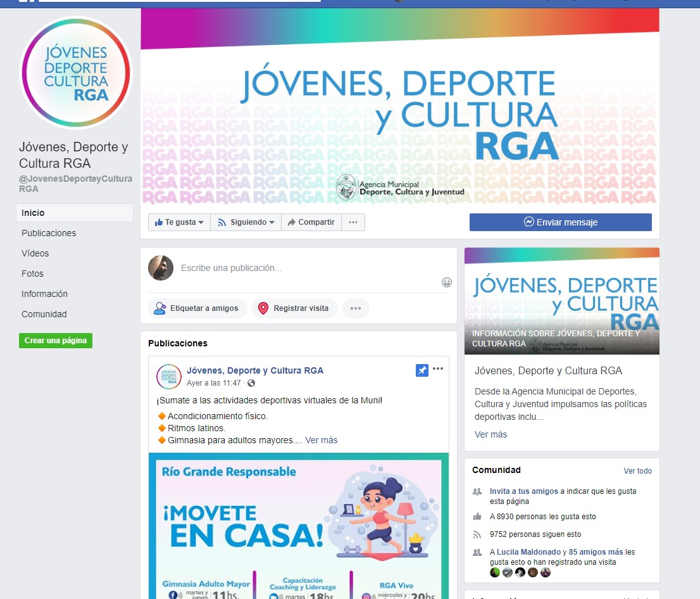Open Fotos section in sidebar
The width and height of the screenshot is (700, 599).
[x=33, y=274]
